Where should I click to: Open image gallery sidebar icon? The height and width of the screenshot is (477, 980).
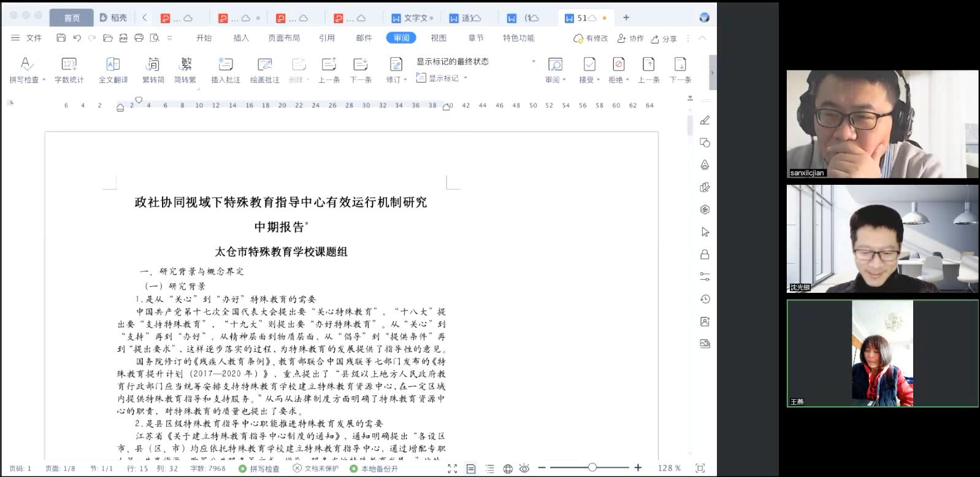(705, 344)
